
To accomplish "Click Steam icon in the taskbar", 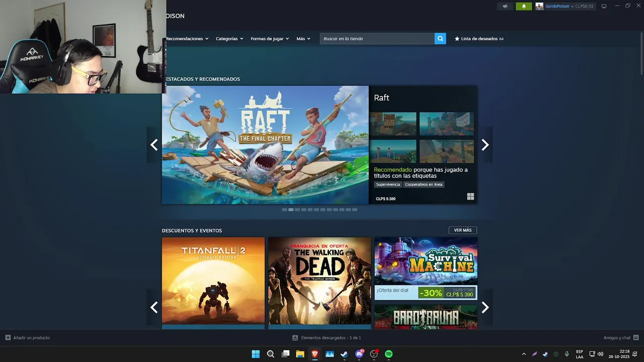I will 344,354.
